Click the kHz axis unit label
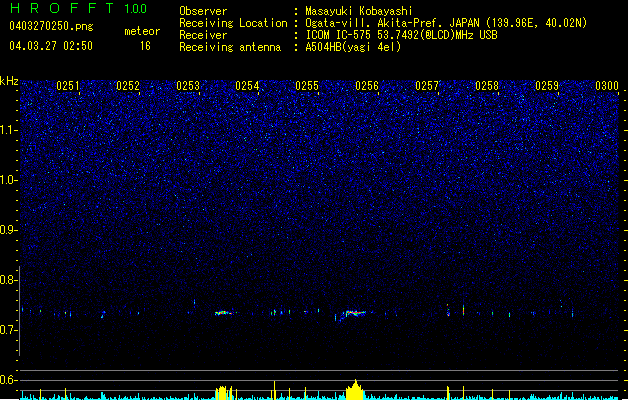Screen dimensions: 629x400 9,81
